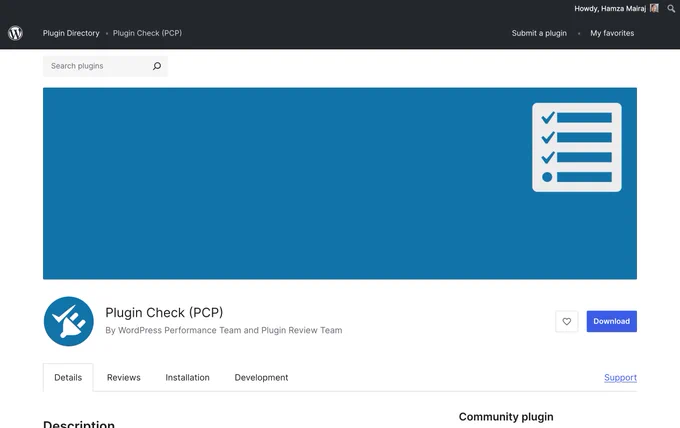Open the Plugin Directory link

71,33
